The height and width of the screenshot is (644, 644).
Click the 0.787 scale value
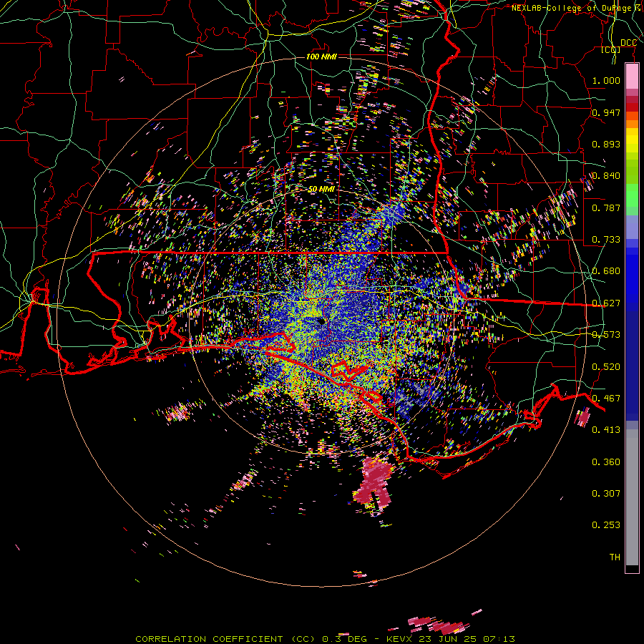[606, 208]
